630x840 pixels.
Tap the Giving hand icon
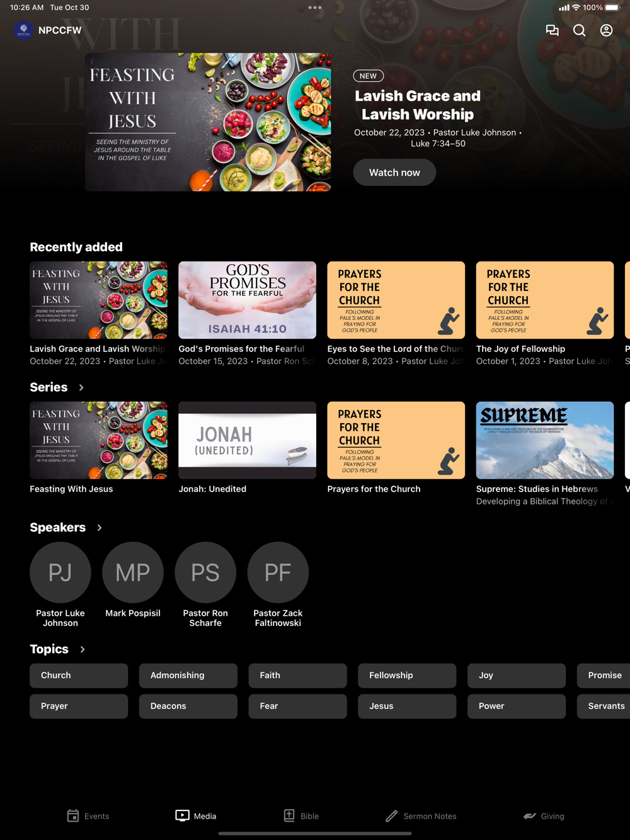(x=530, y=815)
